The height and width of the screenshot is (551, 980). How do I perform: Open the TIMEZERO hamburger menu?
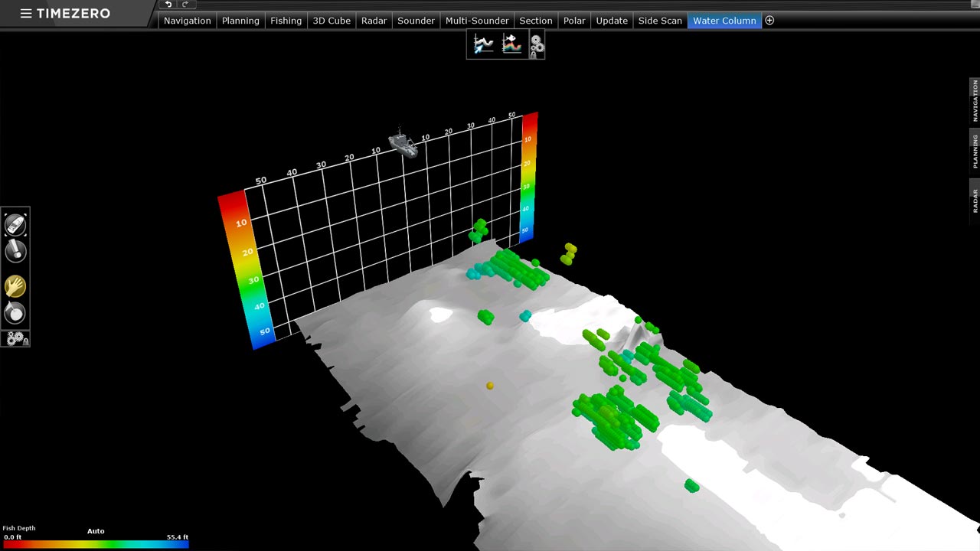[x=26, y=14]
